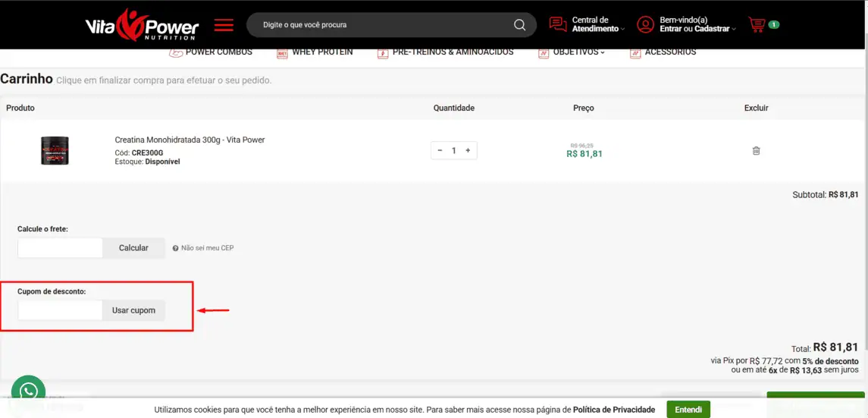
Task: Click the Não sei meu CEP link
Action: pyautogui.click(x=208, y=248)
